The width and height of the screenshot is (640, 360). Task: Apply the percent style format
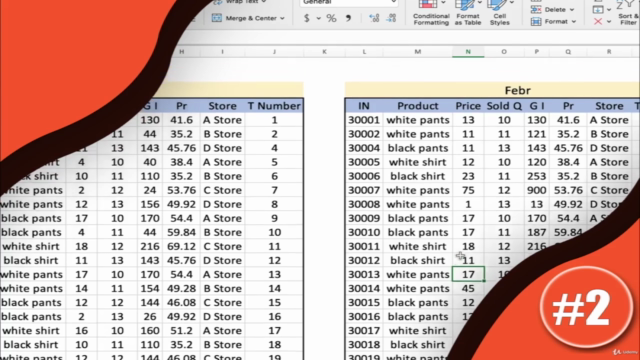point(331,18)
